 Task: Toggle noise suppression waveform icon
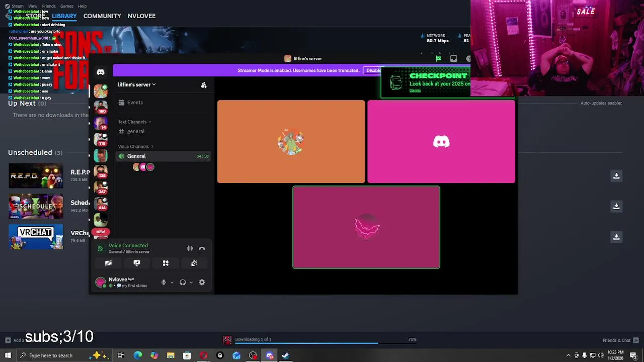tap(190, 248)
